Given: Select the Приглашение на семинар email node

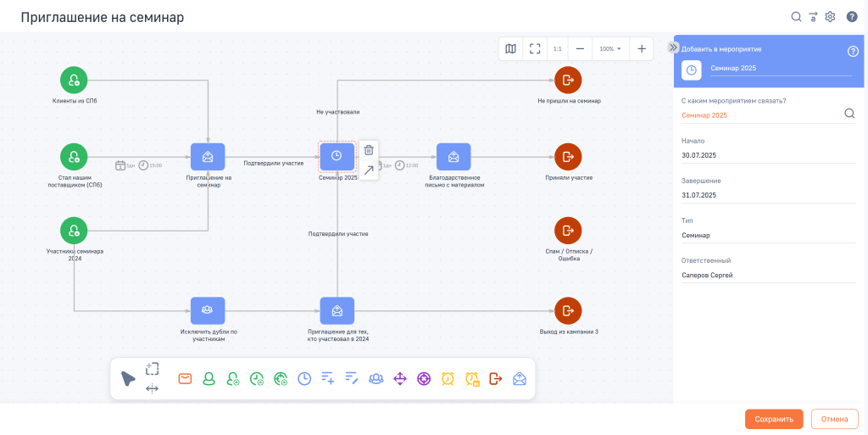Looking at the screenshot, I should coord(208,157).
